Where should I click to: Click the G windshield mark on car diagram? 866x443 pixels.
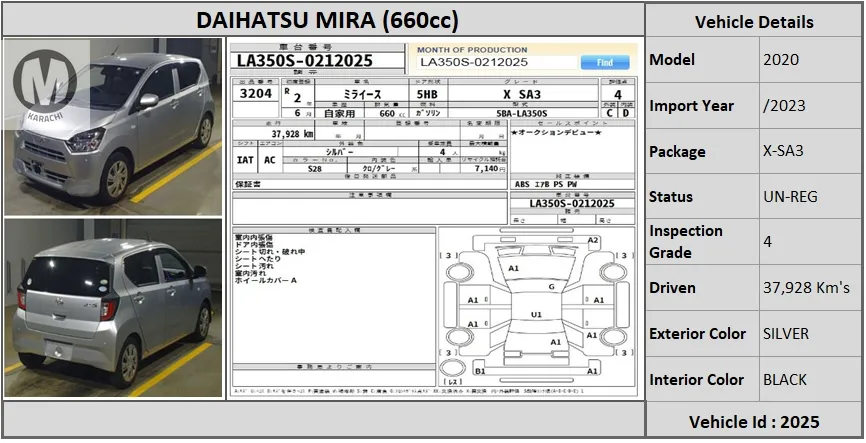pos(551,287)
